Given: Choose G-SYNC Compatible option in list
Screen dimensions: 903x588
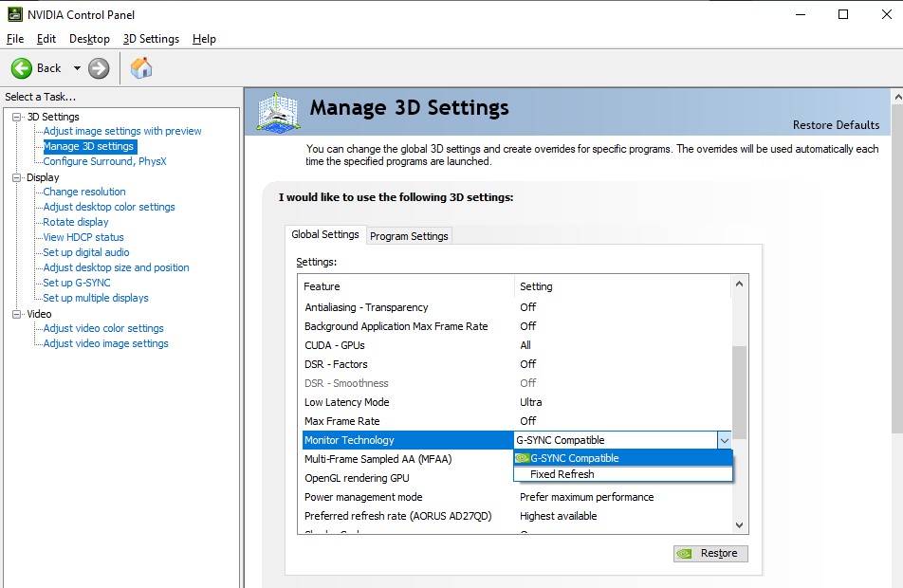Looking at the screenshot, I should 574,458.
